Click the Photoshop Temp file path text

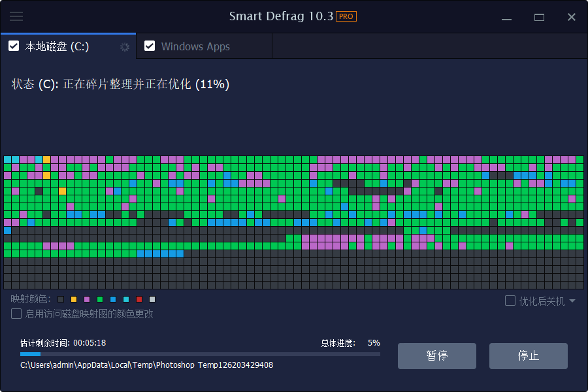tap(146, 365)
